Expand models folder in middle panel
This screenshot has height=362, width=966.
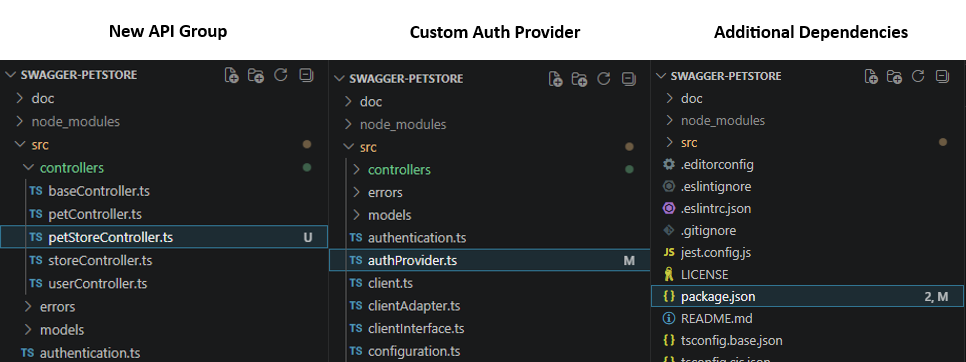point(356,215)
